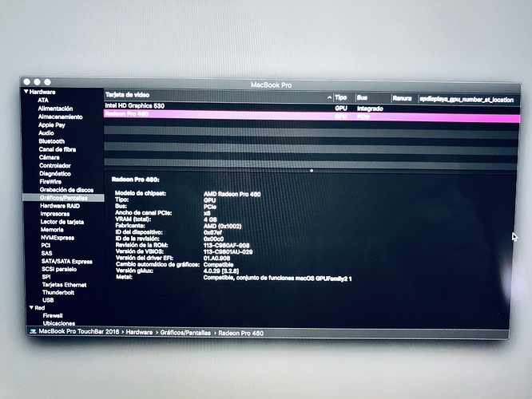
Task: Select the highlighted Radeon Pro 460 row
Action: pos(312,115)
